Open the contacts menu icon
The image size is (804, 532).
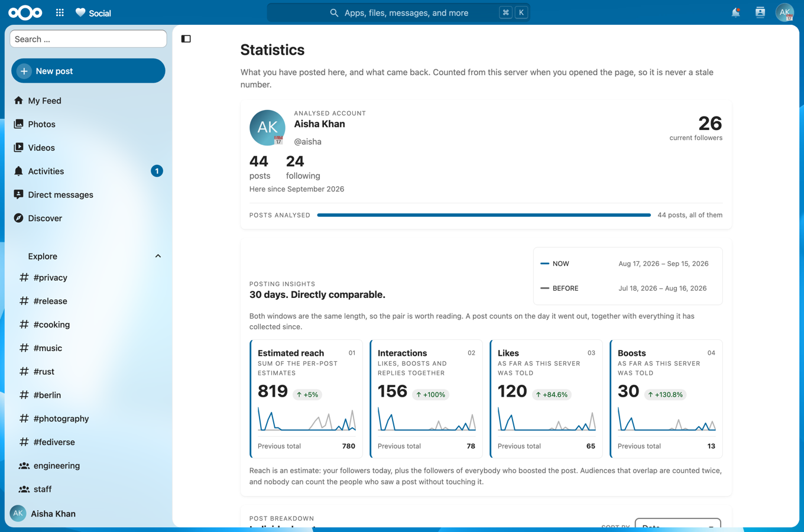click(x=760, y=12)
